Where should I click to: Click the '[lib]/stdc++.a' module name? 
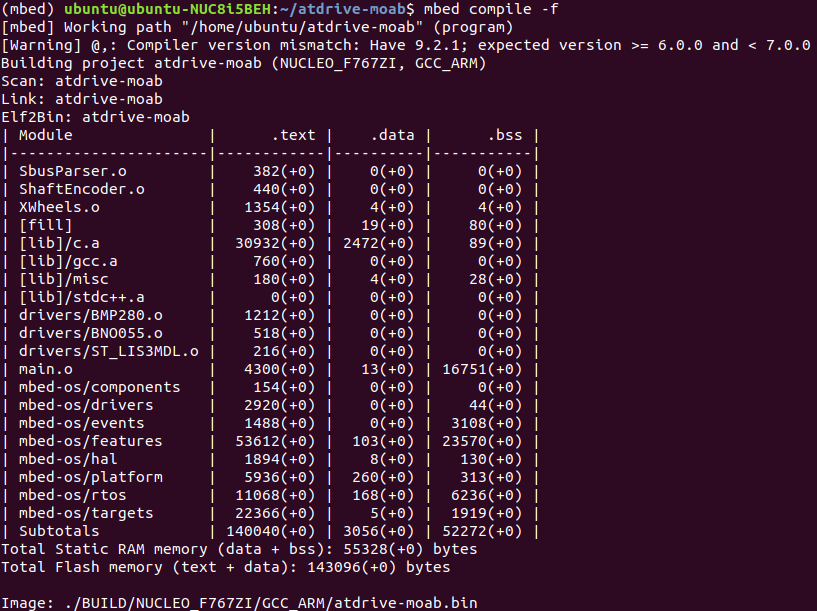[x=82, y=297]
